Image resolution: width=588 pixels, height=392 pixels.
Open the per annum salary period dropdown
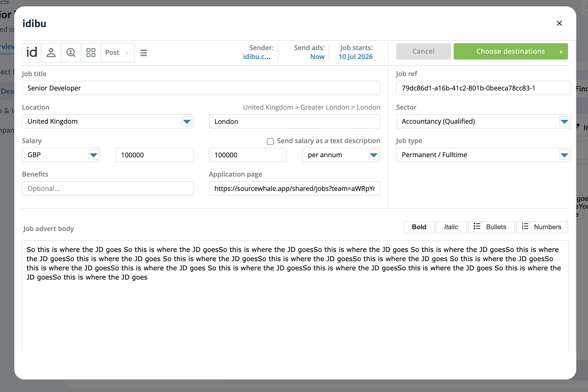point(341,155)
